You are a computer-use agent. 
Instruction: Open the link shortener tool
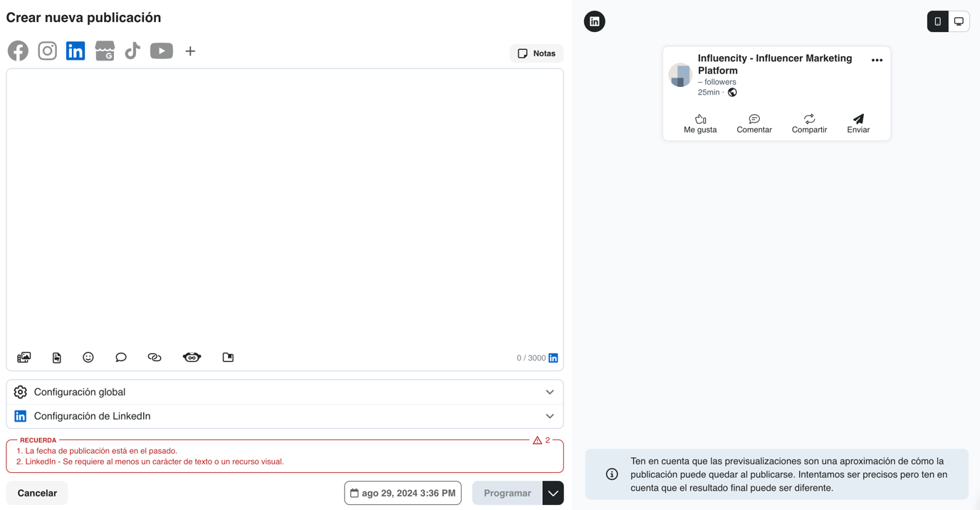[x=155, y=357]
